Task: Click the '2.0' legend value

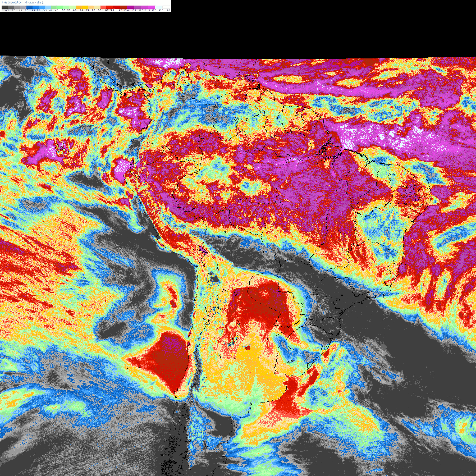Action: [26, 10]
